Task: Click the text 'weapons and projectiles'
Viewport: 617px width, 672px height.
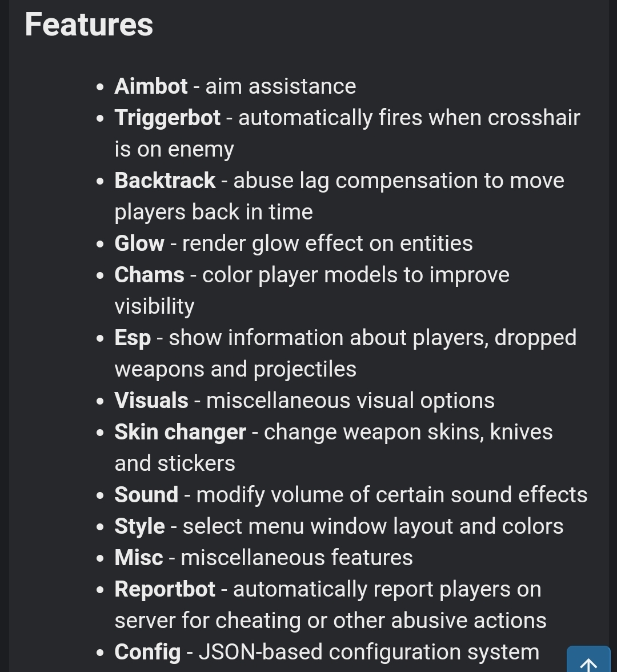Action: [235, 369]
